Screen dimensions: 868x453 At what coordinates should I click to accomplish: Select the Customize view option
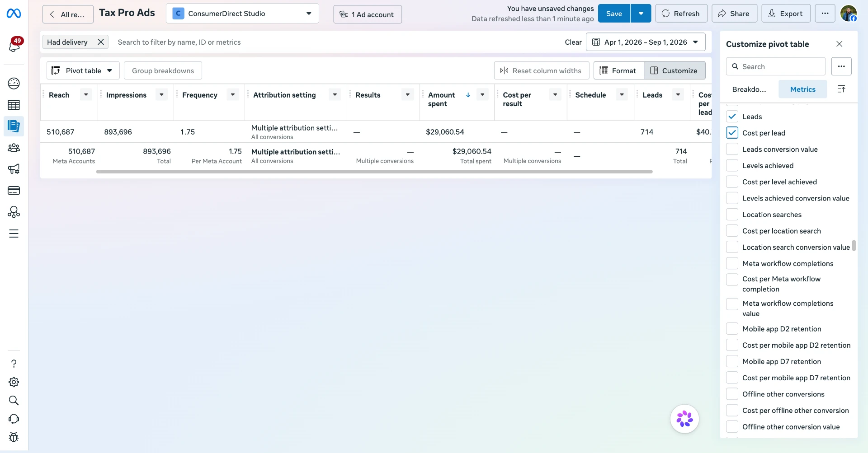pos(675,70)
